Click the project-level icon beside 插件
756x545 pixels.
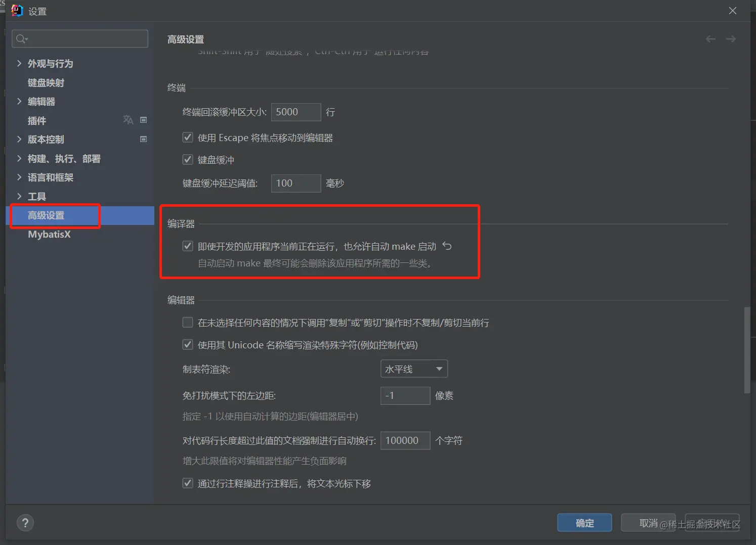143,120
